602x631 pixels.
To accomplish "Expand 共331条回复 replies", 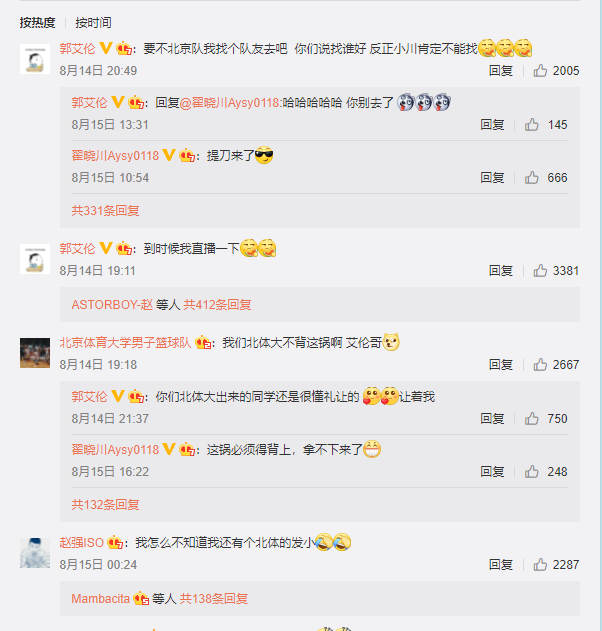I will [x=105, y=210].
